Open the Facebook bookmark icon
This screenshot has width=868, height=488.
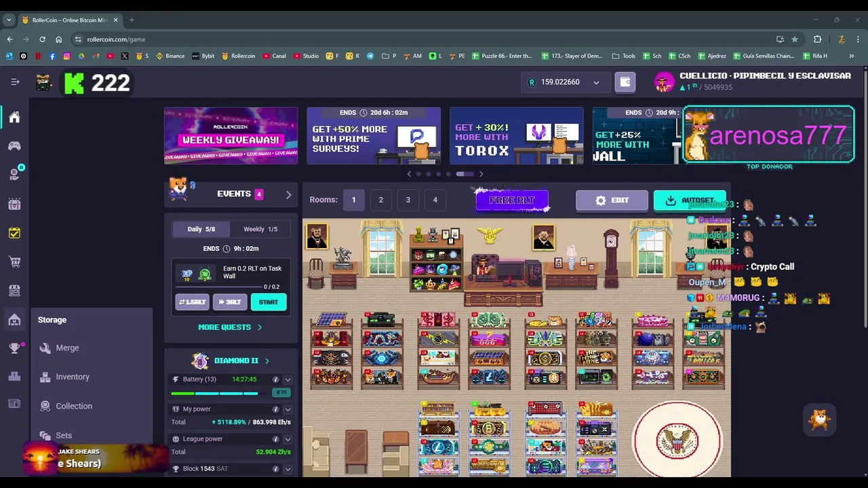[52, 56]
